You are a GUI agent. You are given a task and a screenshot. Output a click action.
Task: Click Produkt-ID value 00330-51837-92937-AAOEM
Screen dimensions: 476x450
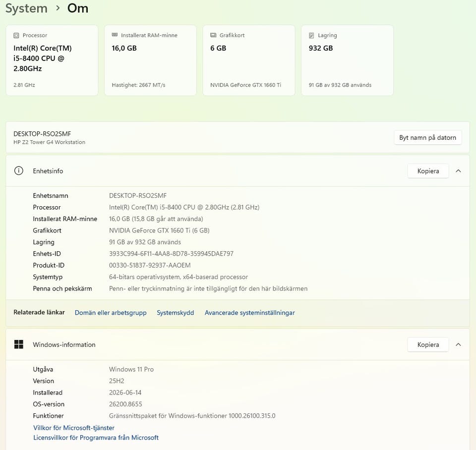coord(150,265)
